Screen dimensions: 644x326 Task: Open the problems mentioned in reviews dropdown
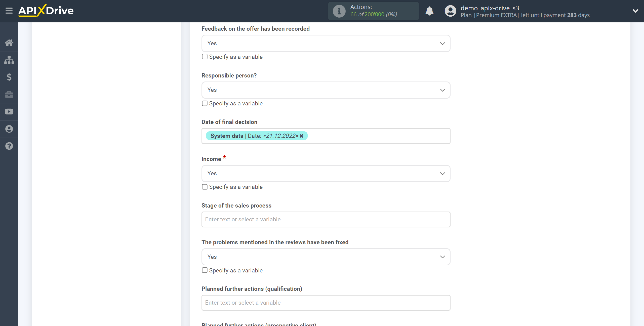pos(326,257)
